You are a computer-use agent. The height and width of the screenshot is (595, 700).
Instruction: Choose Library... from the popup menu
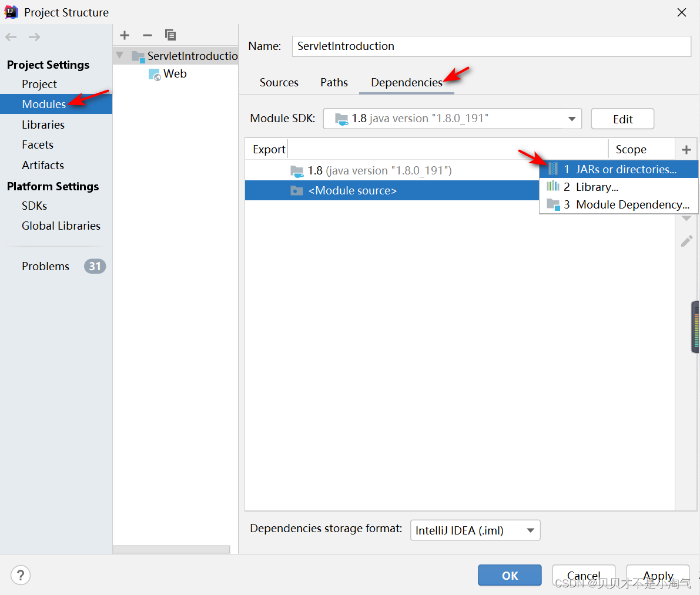[619, 187]
